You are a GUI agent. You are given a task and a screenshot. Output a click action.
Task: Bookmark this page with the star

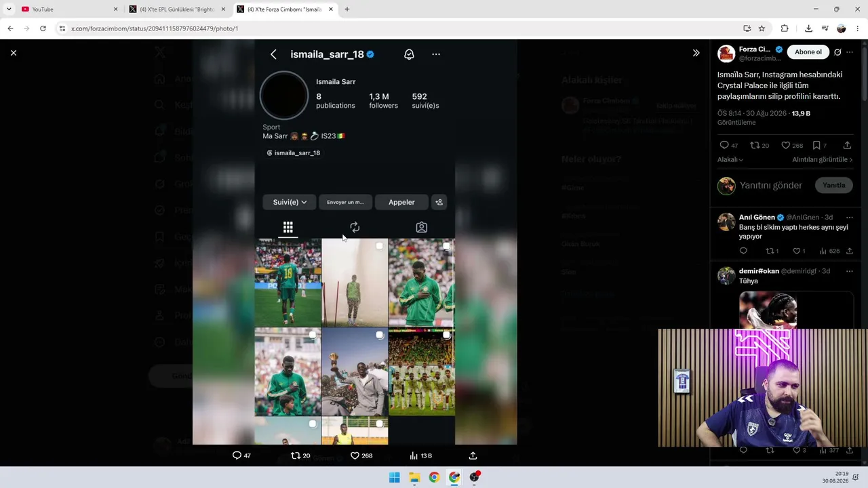(762, 28)
